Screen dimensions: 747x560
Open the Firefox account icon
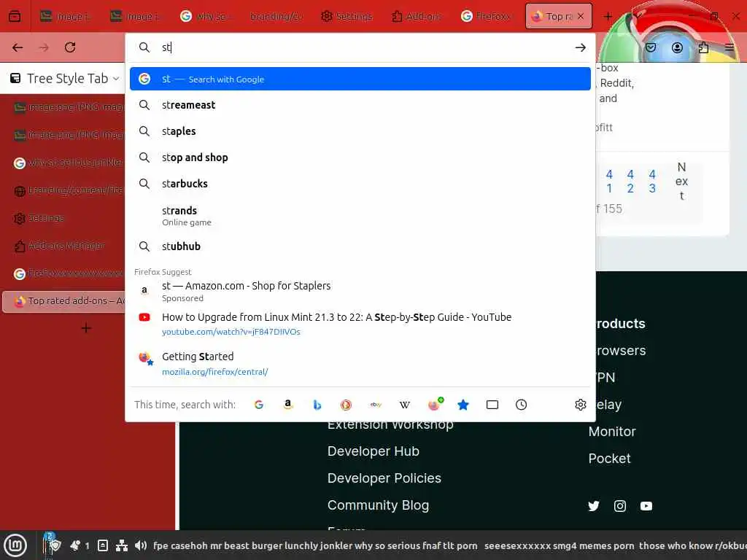click(677, 47)
